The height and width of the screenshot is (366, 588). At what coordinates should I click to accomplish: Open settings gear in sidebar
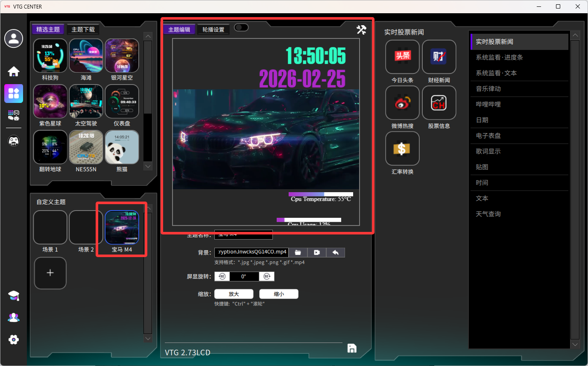14,340
